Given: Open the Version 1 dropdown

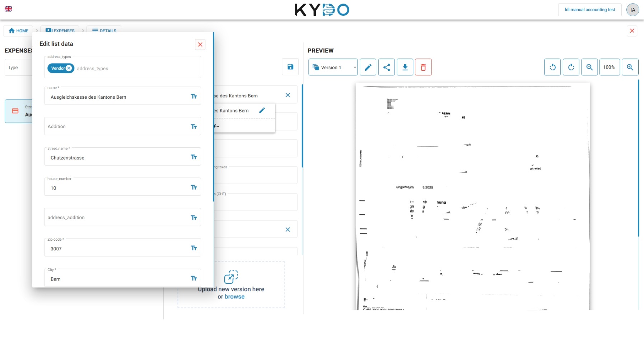Looking at the screenshot, I should 333,67.
